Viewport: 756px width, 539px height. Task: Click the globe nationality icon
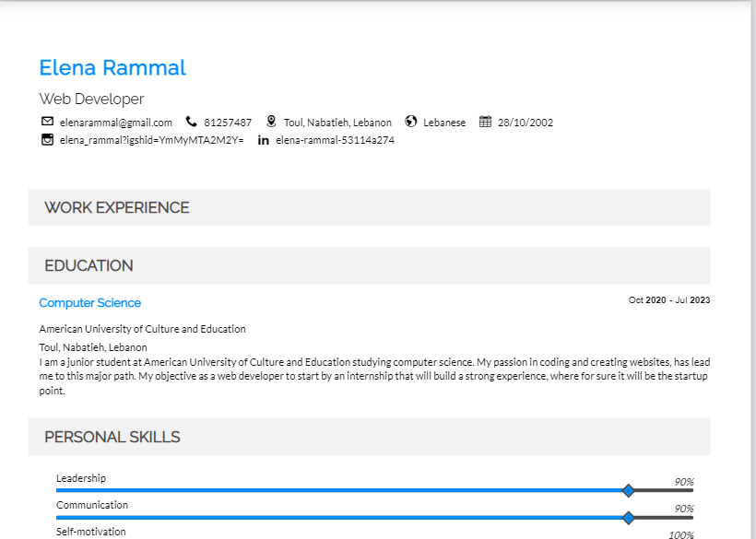pos(411,122)
